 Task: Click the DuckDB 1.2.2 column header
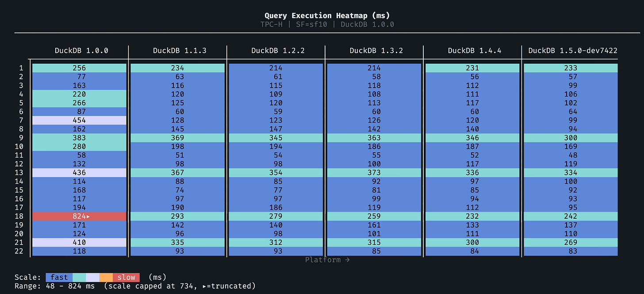(x=278, y=50)
